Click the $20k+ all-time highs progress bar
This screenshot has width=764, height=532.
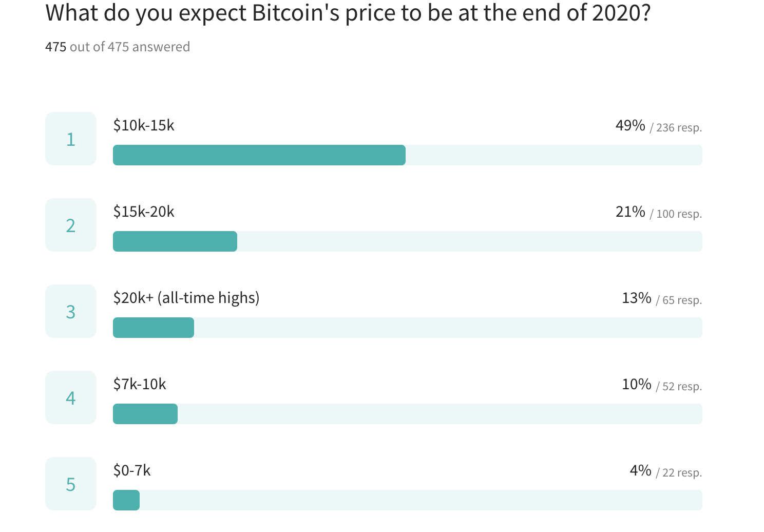154,328
